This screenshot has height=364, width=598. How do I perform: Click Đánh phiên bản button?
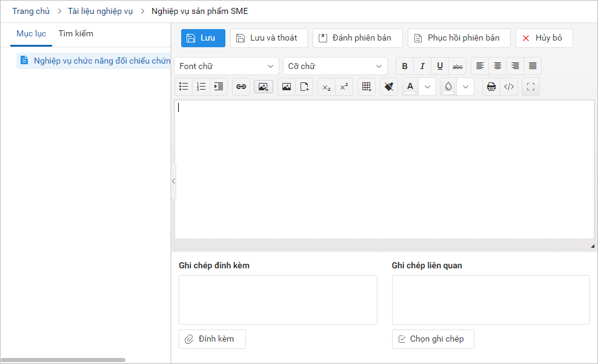357,38
